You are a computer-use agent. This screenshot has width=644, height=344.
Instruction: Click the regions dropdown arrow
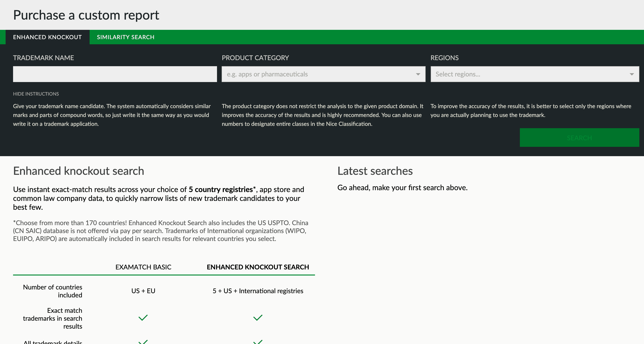pos(631,74)
